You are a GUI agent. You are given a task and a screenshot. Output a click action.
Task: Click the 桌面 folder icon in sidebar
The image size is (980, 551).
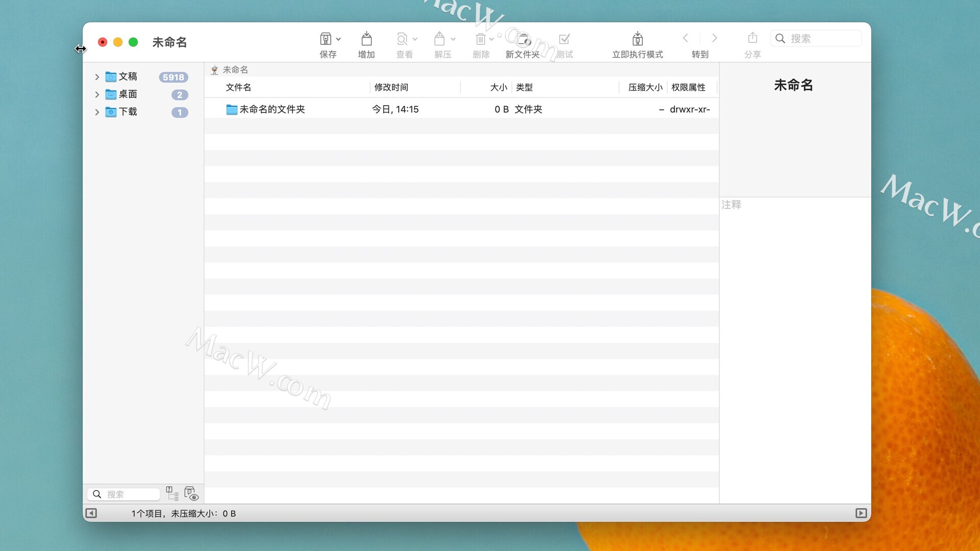tap(111, 94)
